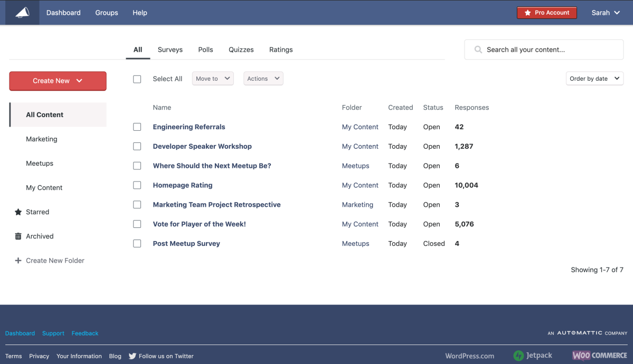Check the Developer Speaker Workshop checkbox
633x364 pixels.
tap(137, 146)
